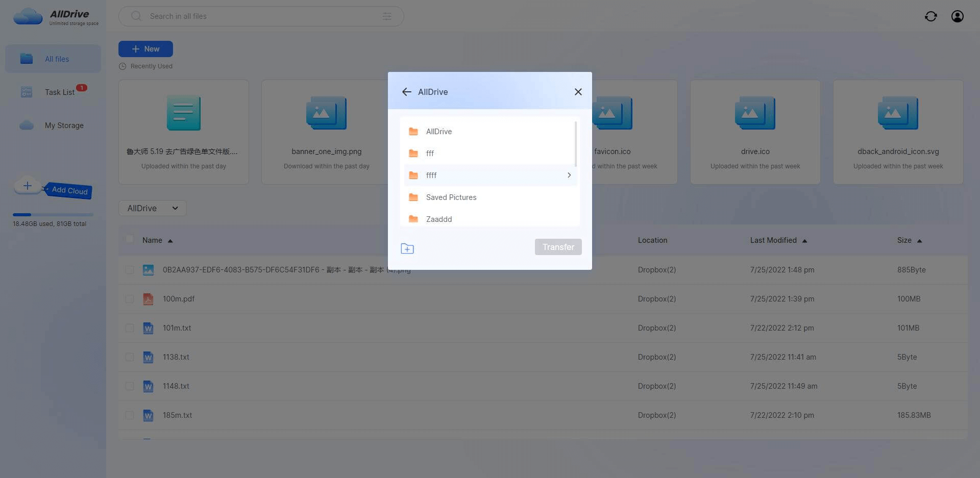
Task: Sort by Last Modified arrow
Action: [x=804, y=241]
